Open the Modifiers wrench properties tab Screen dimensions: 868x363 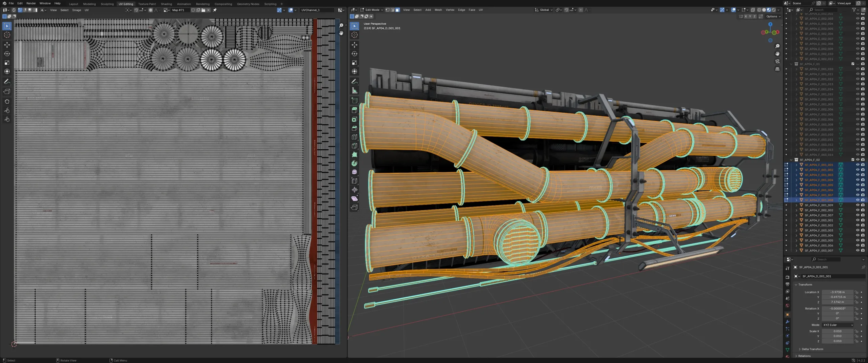pos(787,322)
